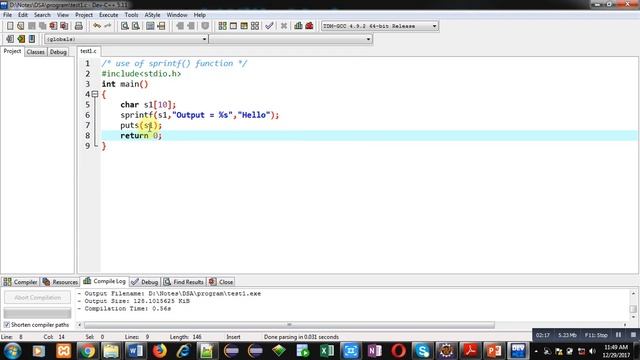Click the Goto line toolbar icon

pyautogui.click(x=161, y=26)
